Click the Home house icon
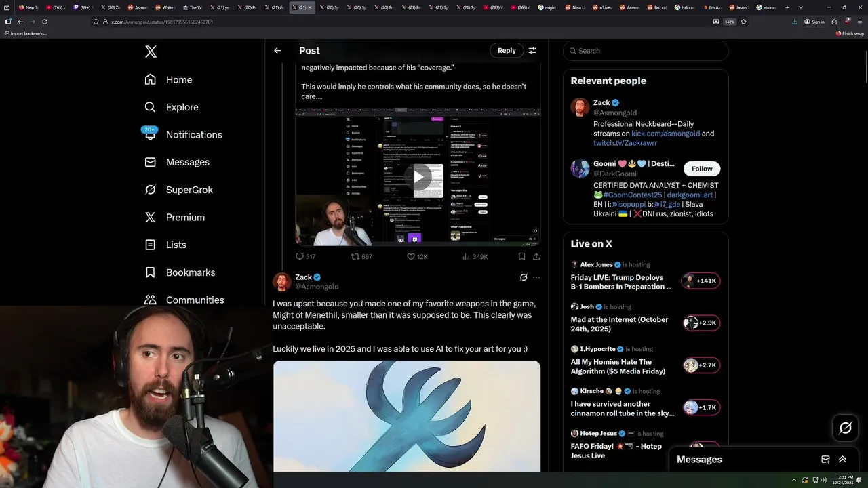868x488 pixels. click(151, 79)
